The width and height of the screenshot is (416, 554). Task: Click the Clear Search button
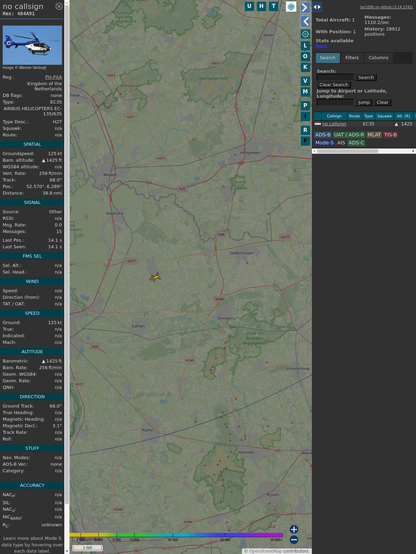pyautogui.click(x=333, y=85)
